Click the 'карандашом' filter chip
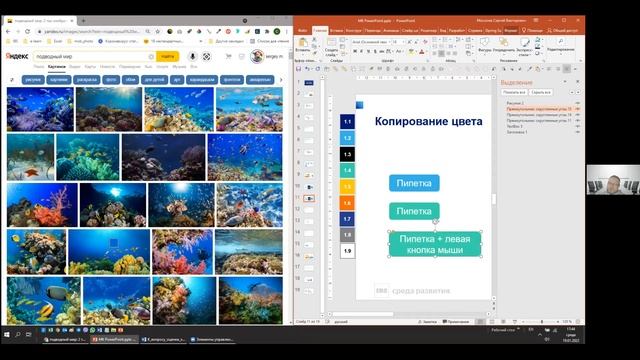The image size is (640, 360). click(202, 80)
